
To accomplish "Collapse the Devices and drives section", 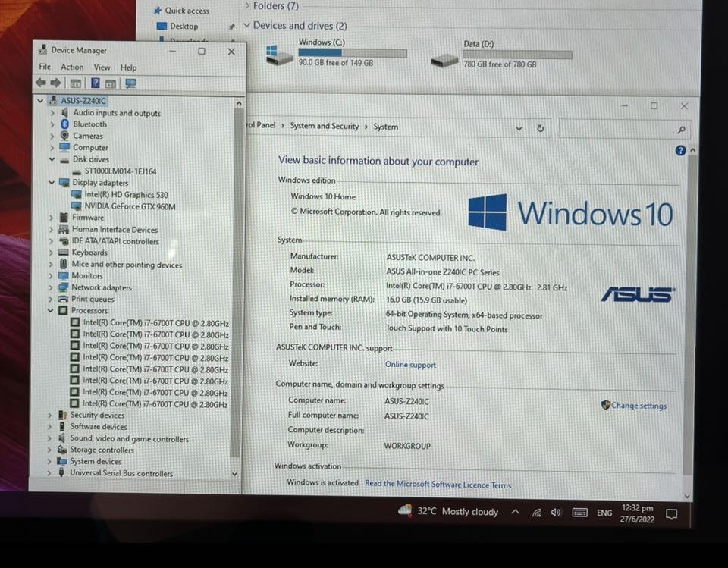I will point(248,25).
